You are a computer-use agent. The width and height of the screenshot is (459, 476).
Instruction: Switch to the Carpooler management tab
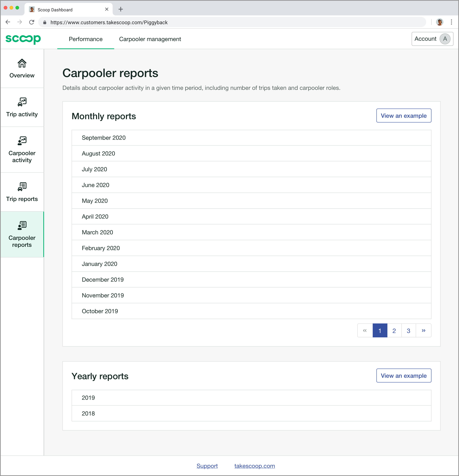(150, 39)
